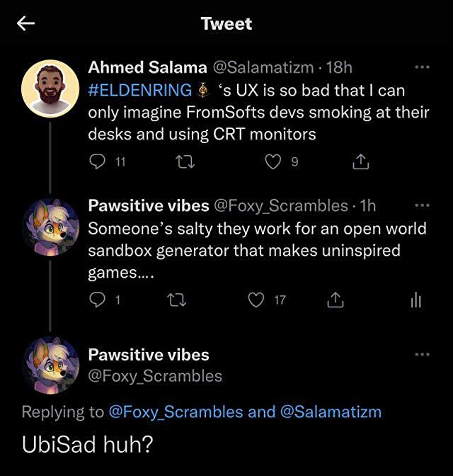The height and width of the screenshot is (476, 453).
Task: Like the Pawsitive vibes sandbox tweet
Action: (x=256, y=300)
